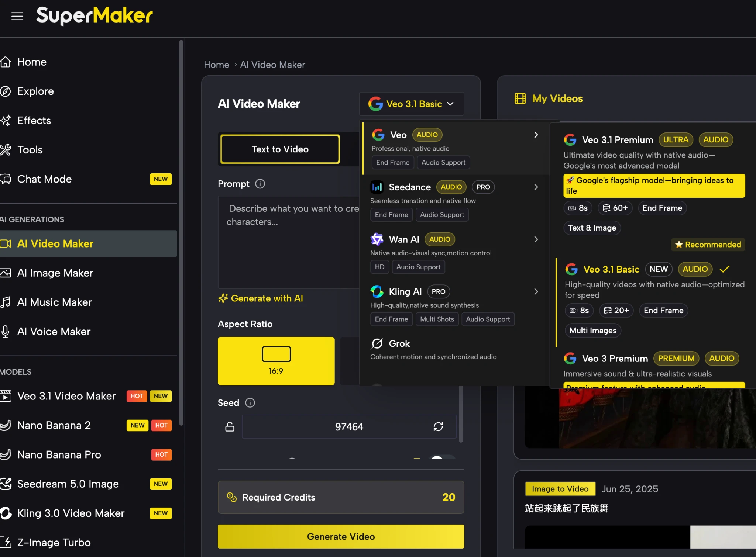Switch to the Text to Video tab
The image size is (756, 557).
280,149
